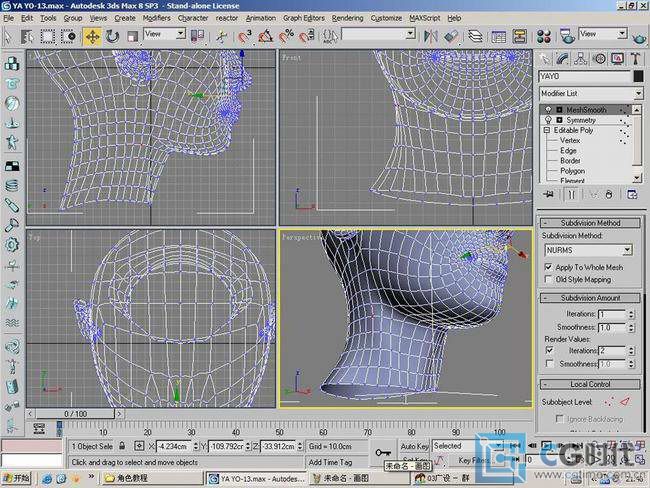
Task: Toggle the MeshSmooth modifier light bulb
Action: coord(548,110)
